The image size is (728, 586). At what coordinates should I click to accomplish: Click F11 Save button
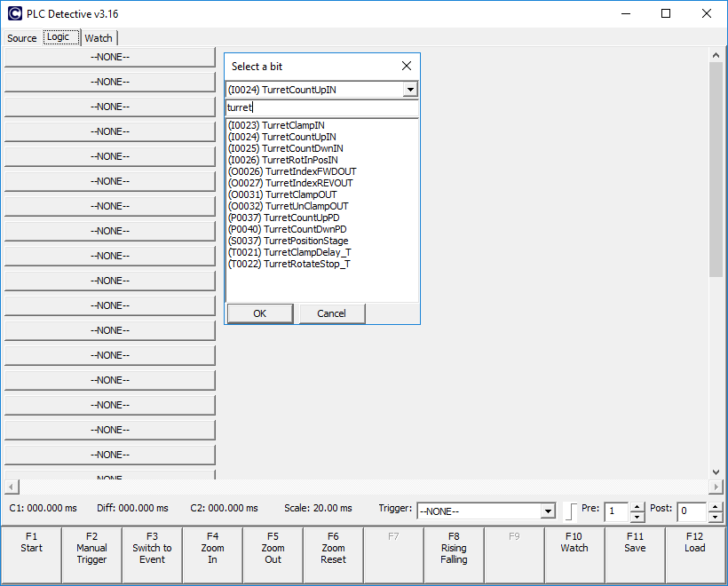click(x=635, y=555)
